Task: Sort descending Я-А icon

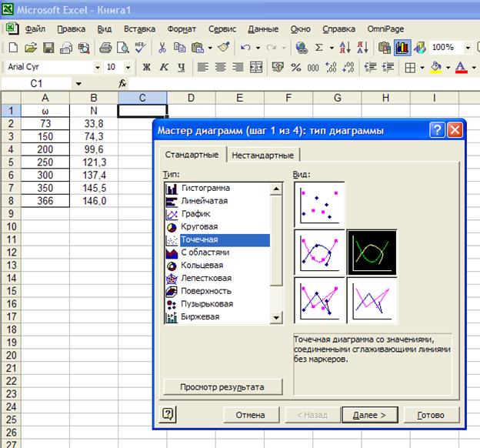Action: click(x=362, y=48)
